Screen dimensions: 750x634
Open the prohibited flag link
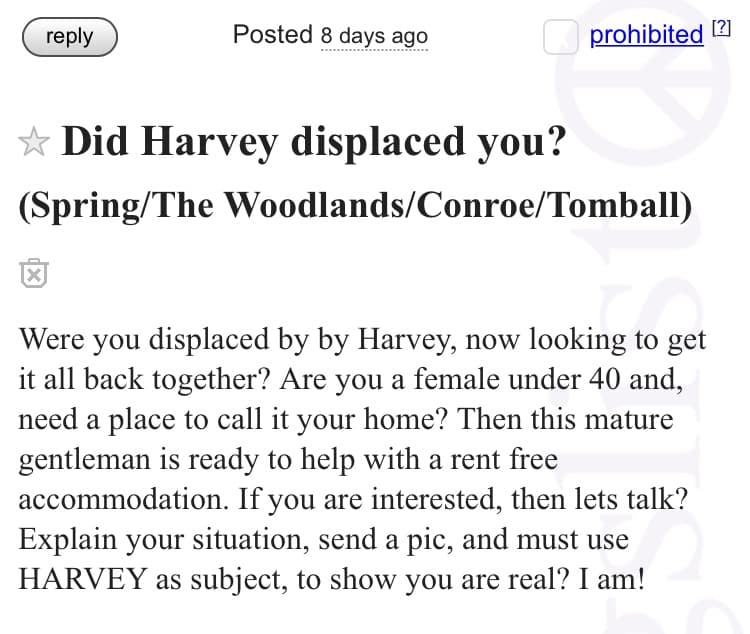click(646, 35)
